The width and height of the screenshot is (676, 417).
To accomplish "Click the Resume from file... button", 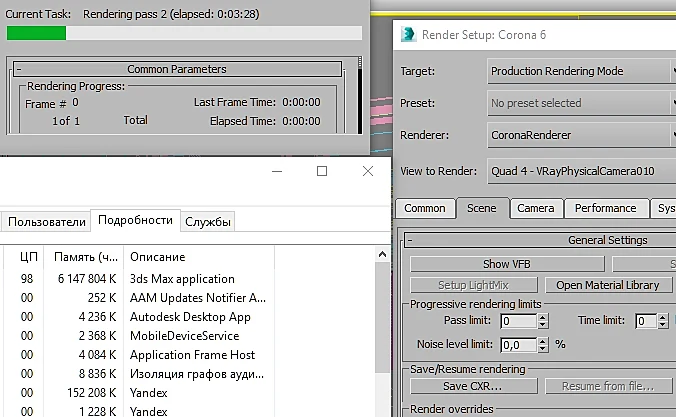I will click(x=608, y=386).
